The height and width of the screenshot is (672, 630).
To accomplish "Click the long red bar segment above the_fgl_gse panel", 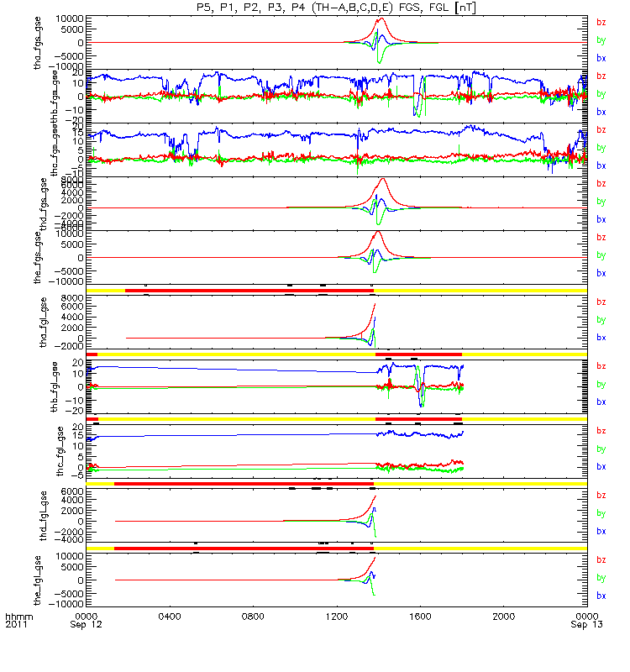I will coord(244,549).
